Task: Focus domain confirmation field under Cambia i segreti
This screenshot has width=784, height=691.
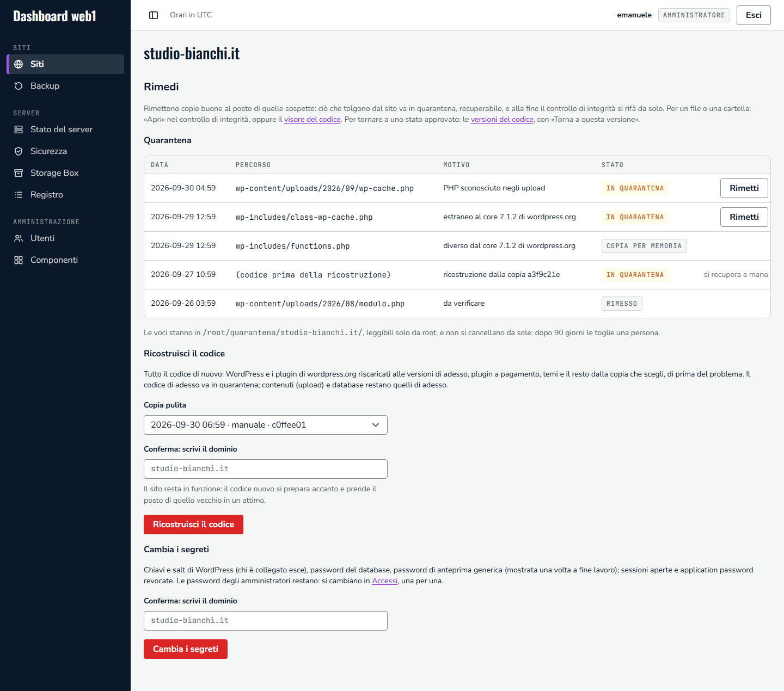Action: (266, 621)
